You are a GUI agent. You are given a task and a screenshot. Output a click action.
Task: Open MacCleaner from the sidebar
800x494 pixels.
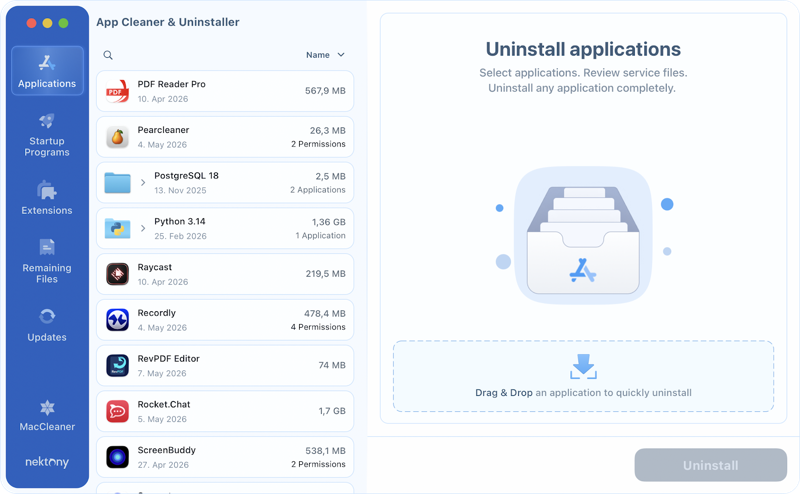[47, 416]
